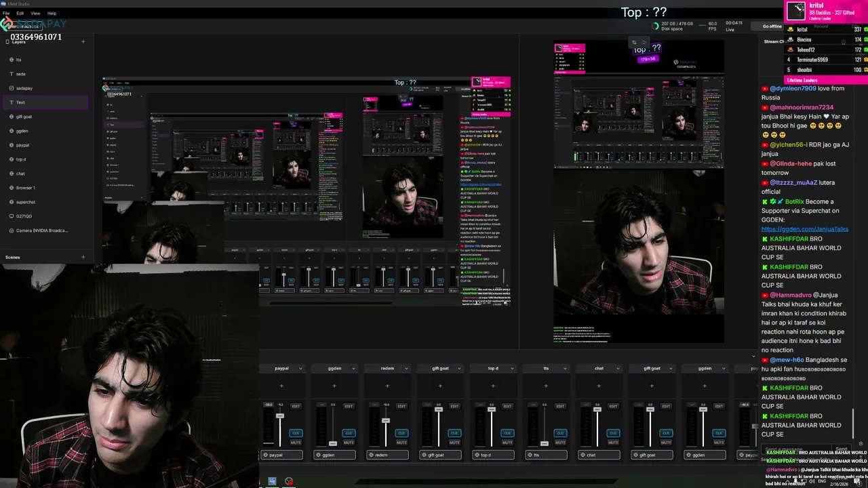
Task: Select the superchat layer
Action: [x=45, y=202]
